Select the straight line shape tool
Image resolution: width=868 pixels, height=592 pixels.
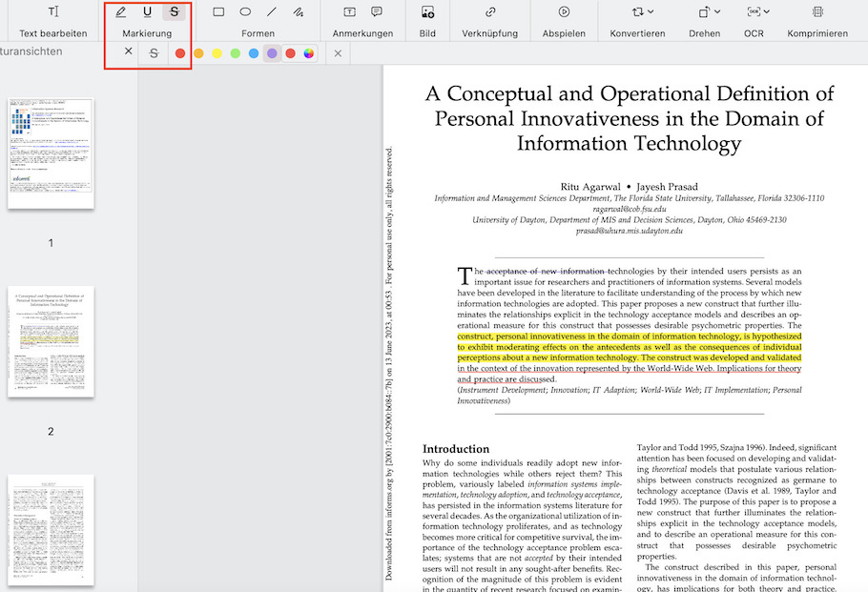click(x=272, y=12)
